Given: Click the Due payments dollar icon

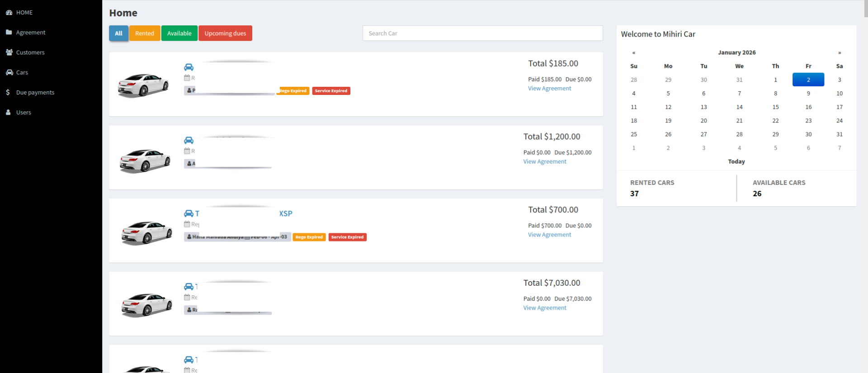Looking at the screenshot, I should 8,92.
